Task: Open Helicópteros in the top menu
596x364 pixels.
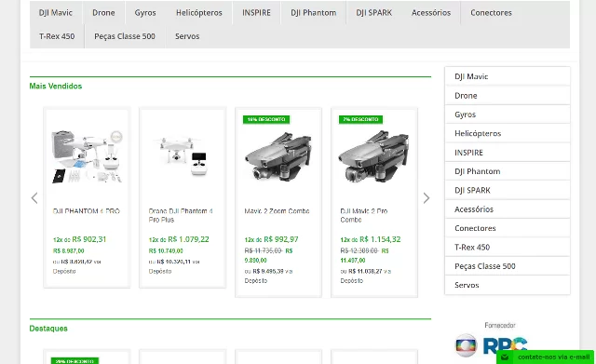Action: [199, 12]
